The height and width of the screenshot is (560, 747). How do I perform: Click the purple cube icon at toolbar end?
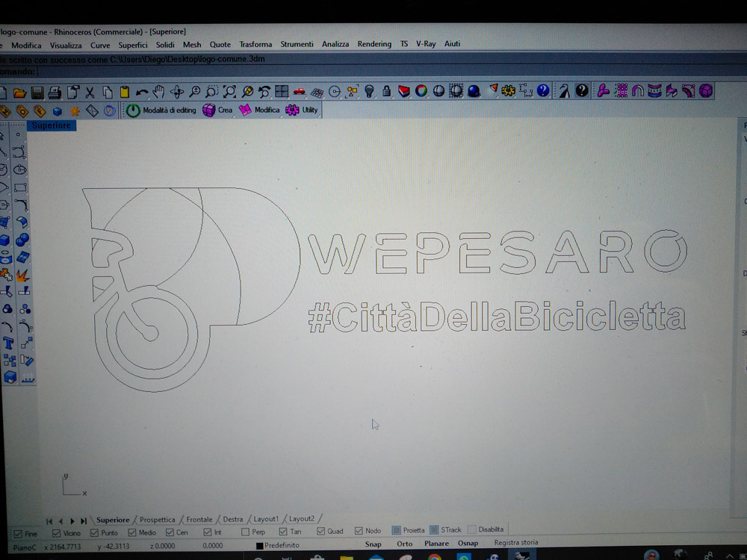pyautogui.click(x=706, y=90)
